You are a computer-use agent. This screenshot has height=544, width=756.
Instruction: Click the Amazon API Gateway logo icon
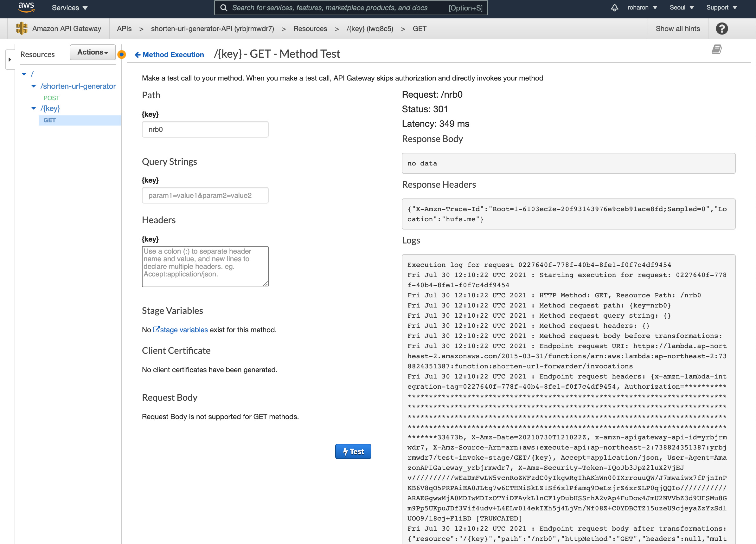[22, 29]
